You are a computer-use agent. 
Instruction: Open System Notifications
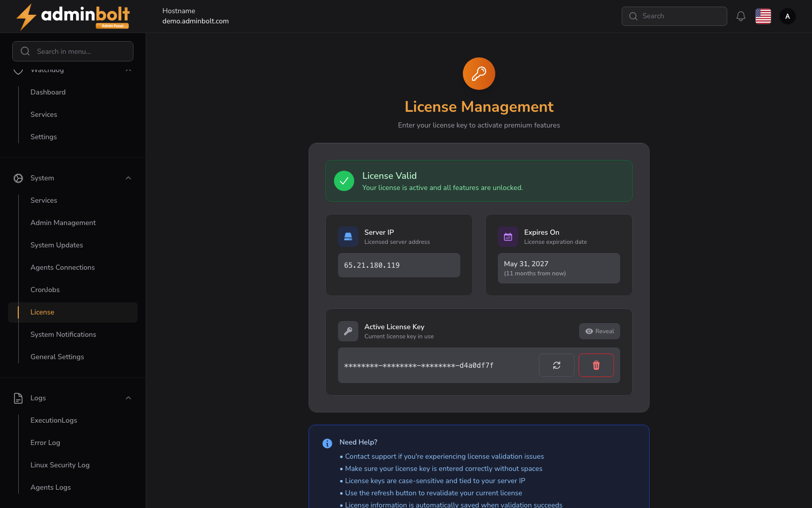pos(63,335)
